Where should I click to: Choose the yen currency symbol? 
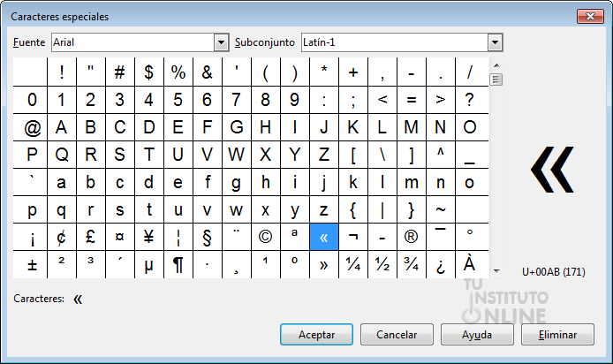(x=148, y=237)
